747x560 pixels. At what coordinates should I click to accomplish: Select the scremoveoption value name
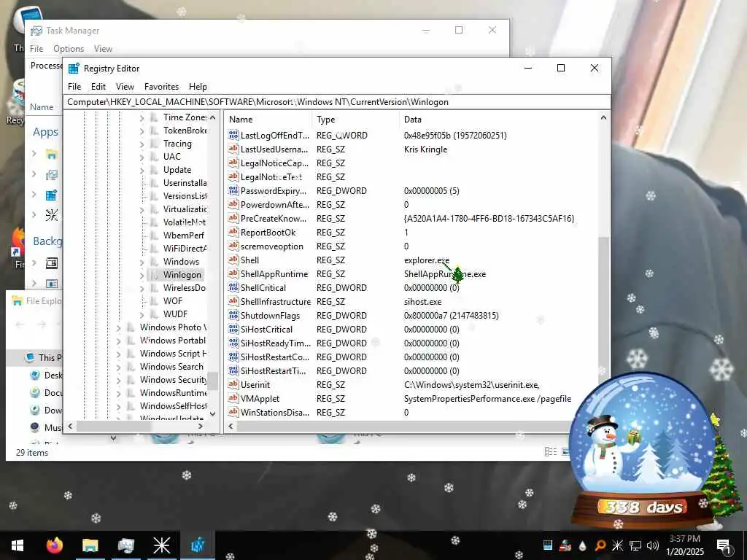coord(271,246)
